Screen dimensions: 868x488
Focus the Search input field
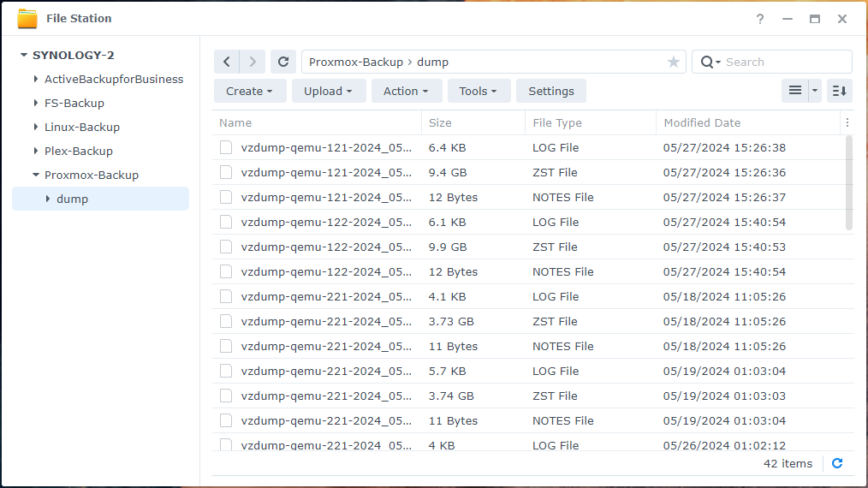click(786, 62)
